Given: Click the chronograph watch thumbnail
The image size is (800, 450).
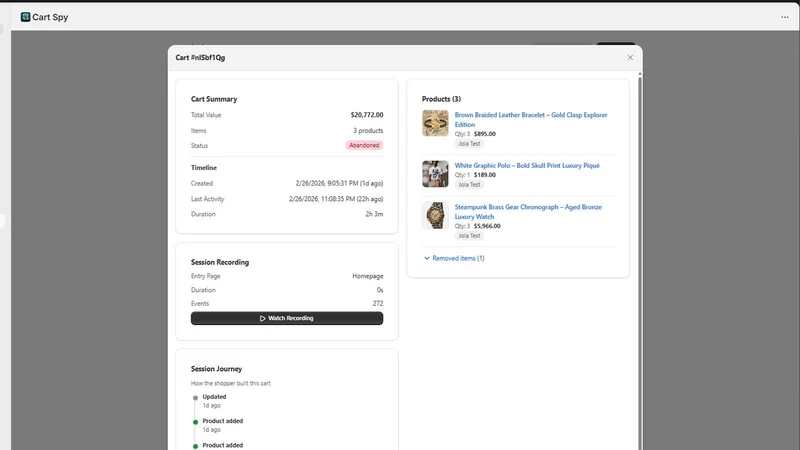Looking at the screenshot, I should click(435, 215).
